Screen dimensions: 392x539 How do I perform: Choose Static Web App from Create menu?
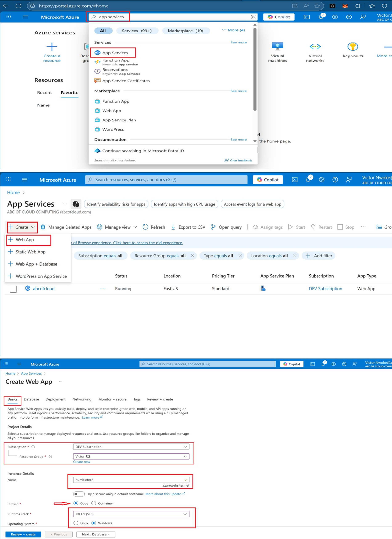click(30, 252)
